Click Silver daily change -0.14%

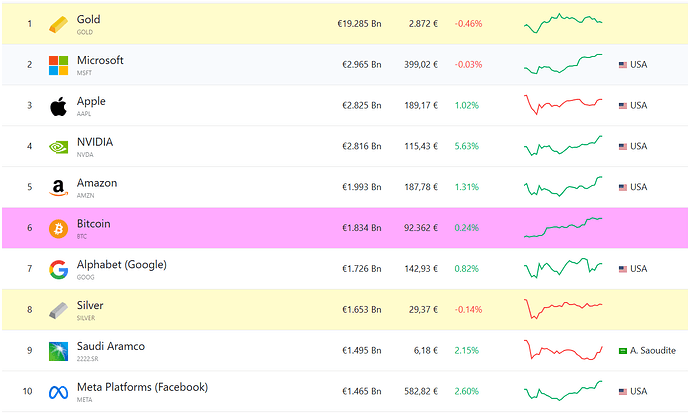pyautogui.click(x=468, y=310)
